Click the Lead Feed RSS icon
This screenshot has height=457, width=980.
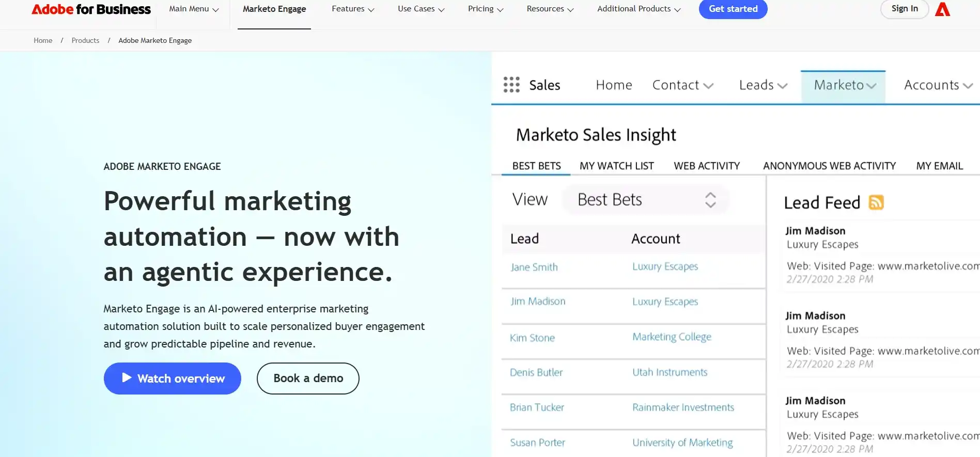876,202
